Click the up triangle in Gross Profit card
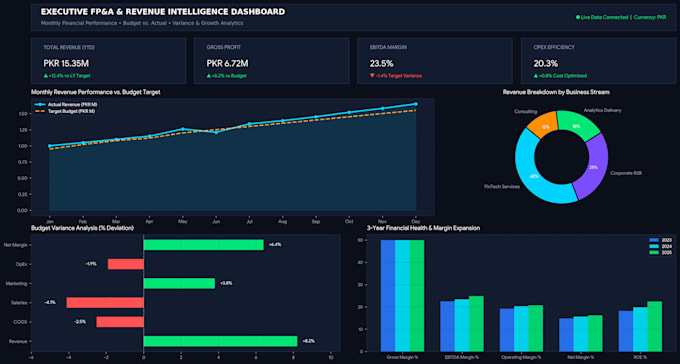Viewport: 680px width, 364px height. 209,76
